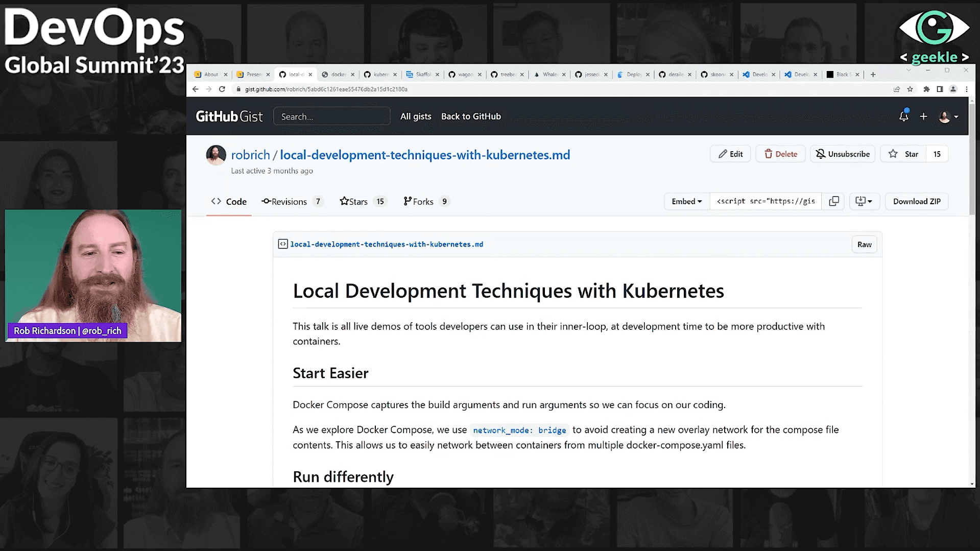The width and height of the screenshot is (980, 551).
Task: Click the Edit gist button
Action: click(730, 154)
